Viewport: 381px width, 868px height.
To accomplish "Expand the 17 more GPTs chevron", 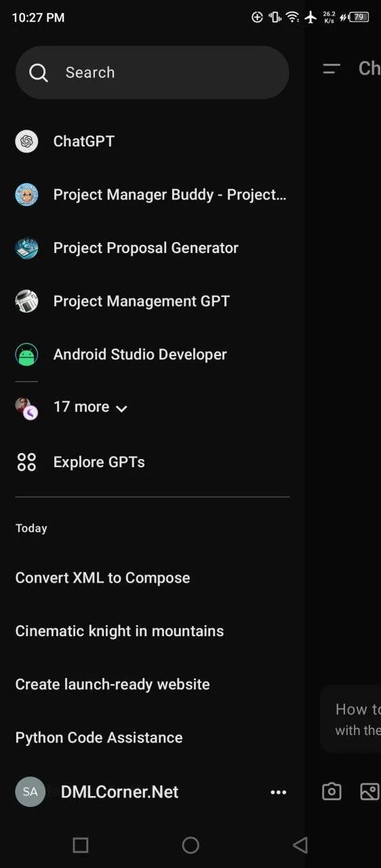I will pos(121,408).
